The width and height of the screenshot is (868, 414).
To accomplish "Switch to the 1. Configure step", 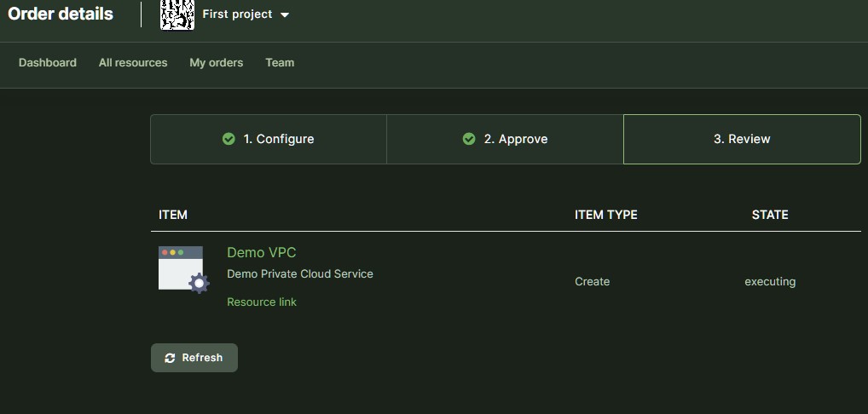I will 278,139.
